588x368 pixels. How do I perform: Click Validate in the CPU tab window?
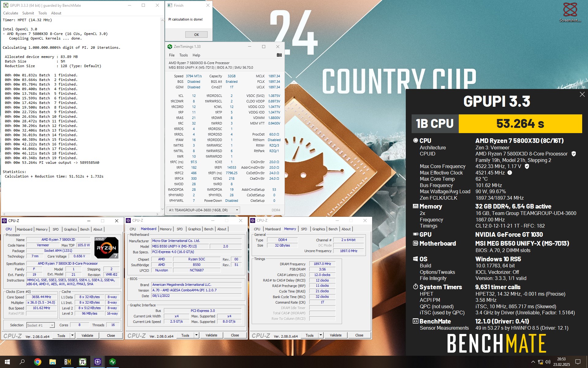(x=87, y=335)
